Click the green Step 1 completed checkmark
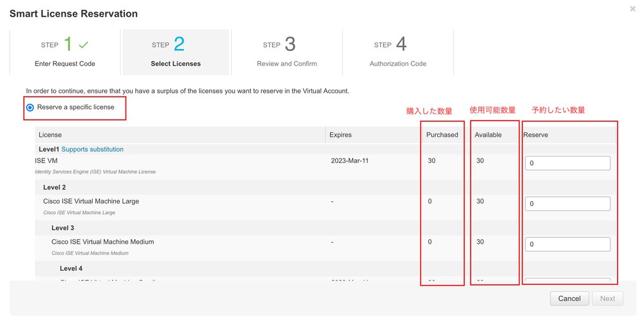 tap(83, 44)
